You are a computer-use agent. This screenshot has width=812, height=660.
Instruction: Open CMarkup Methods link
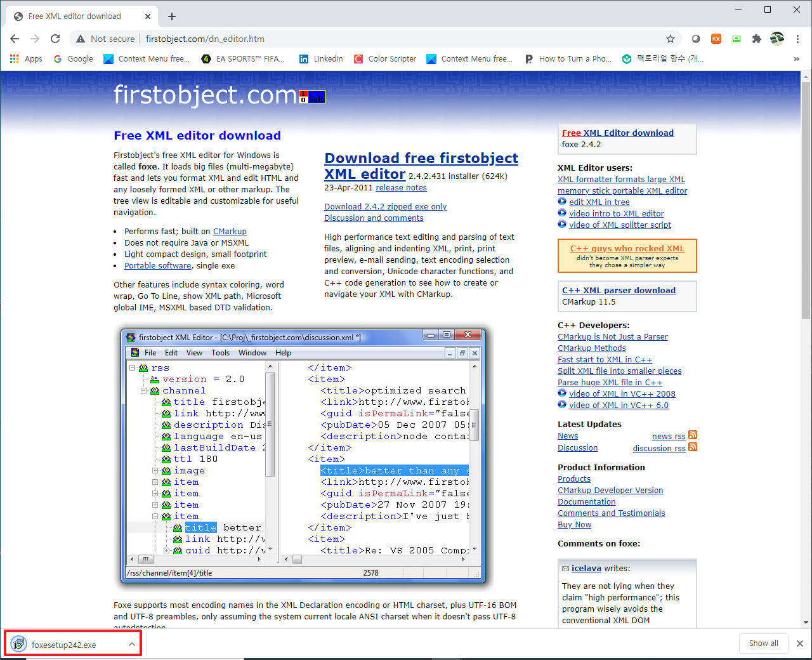point(592,348)
